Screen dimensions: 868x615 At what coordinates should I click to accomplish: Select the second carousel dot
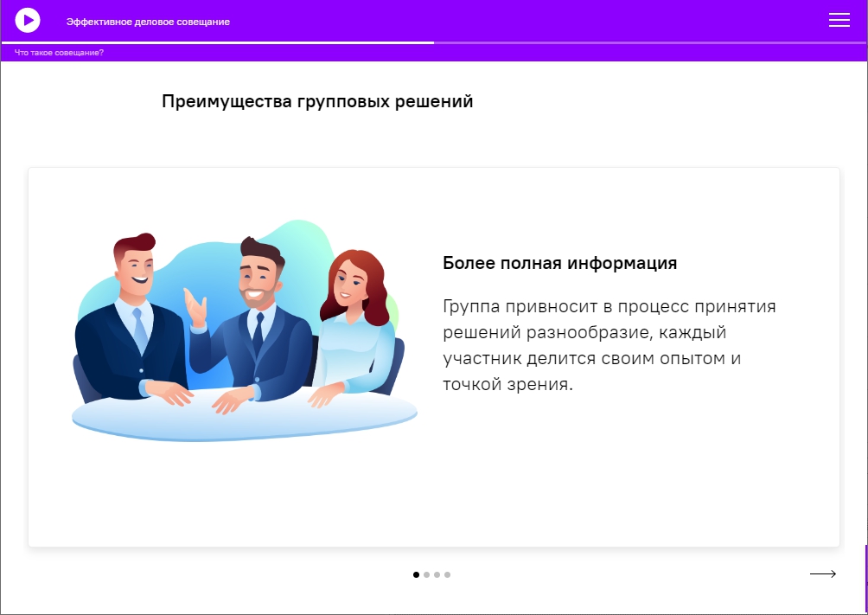click(427, 574)
